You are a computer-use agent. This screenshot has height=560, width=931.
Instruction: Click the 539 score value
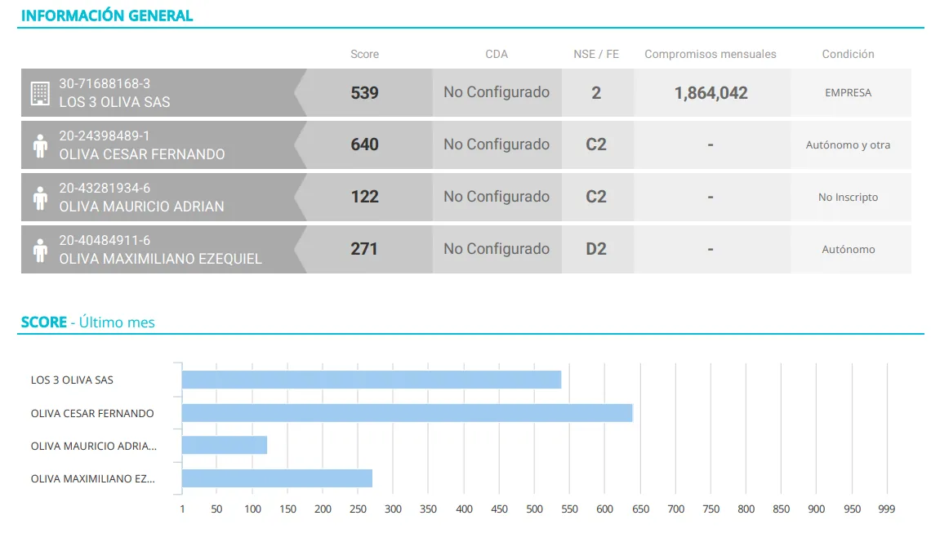(x=364, y=93)
